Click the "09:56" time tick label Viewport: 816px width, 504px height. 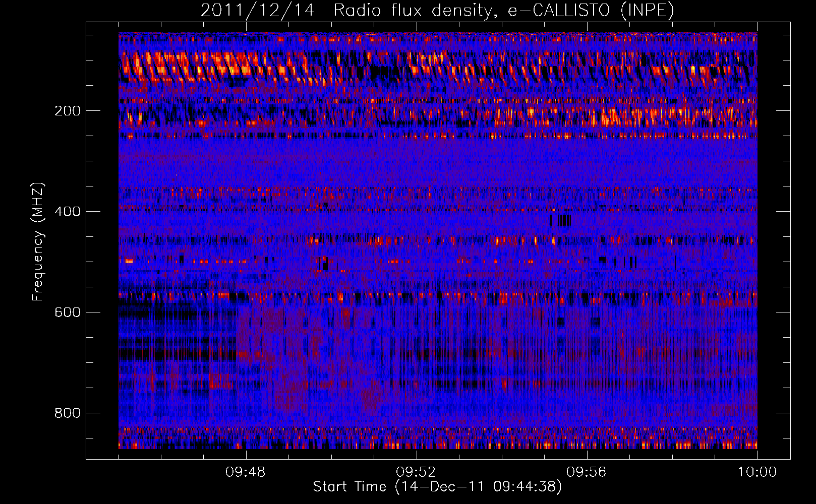click(x=587, y=472)
